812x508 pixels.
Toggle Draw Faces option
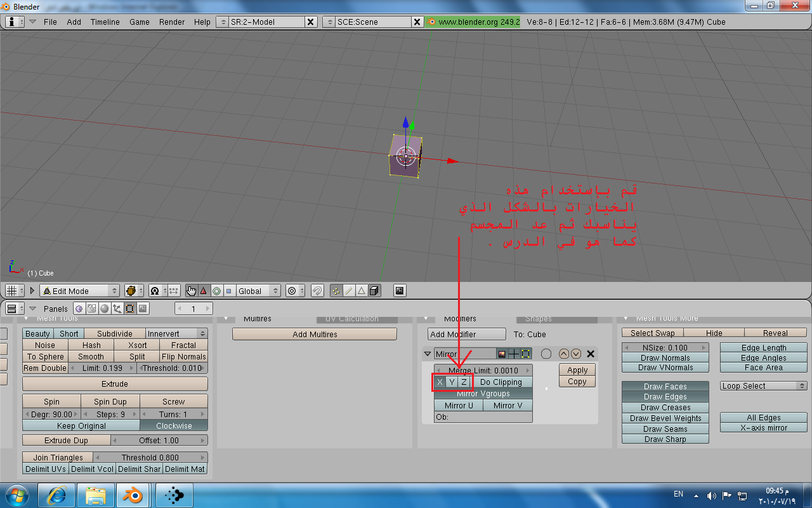[x=665, y=386]
